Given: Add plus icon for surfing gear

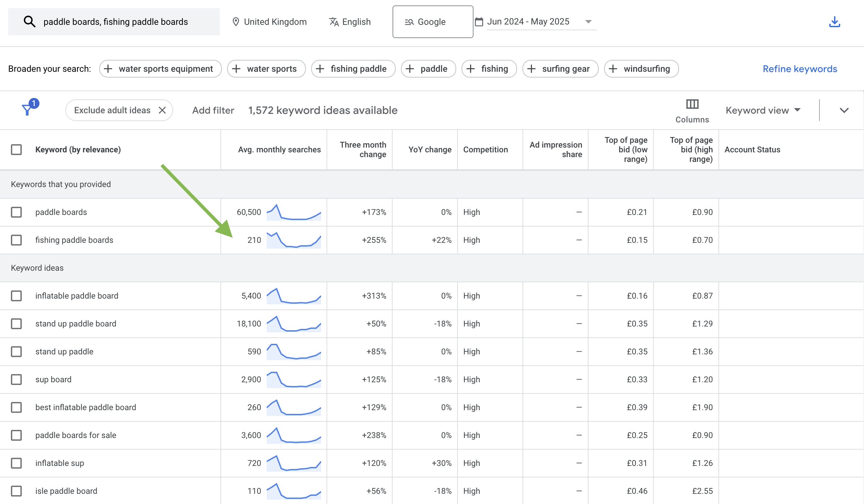Looking at the screenshot, I should click(x=531, y=69).
